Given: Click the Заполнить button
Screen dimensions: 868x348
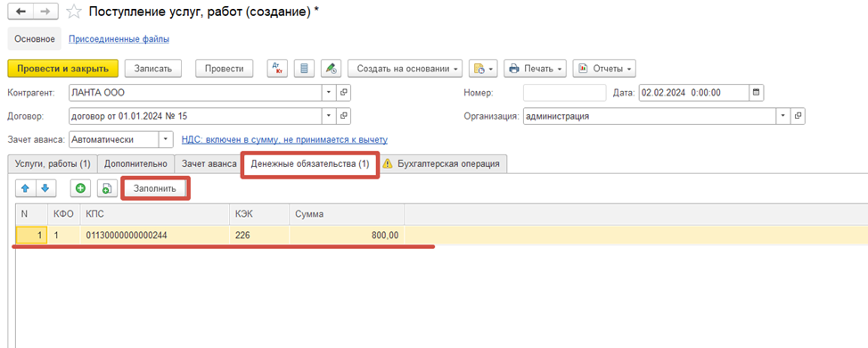Looking at the screenshot, I should 155,188.
